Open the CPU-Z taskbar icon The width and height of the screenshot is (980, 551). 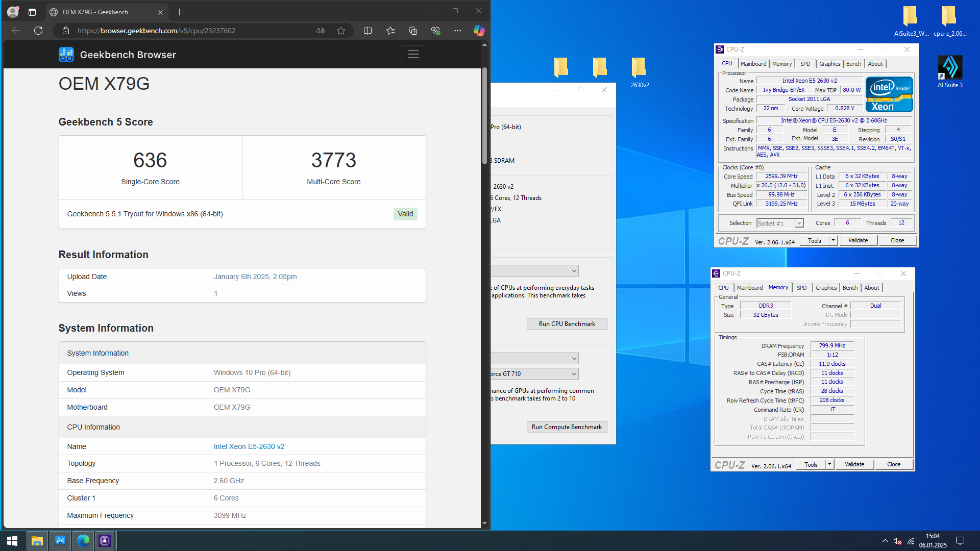click(x=105, y=541)
